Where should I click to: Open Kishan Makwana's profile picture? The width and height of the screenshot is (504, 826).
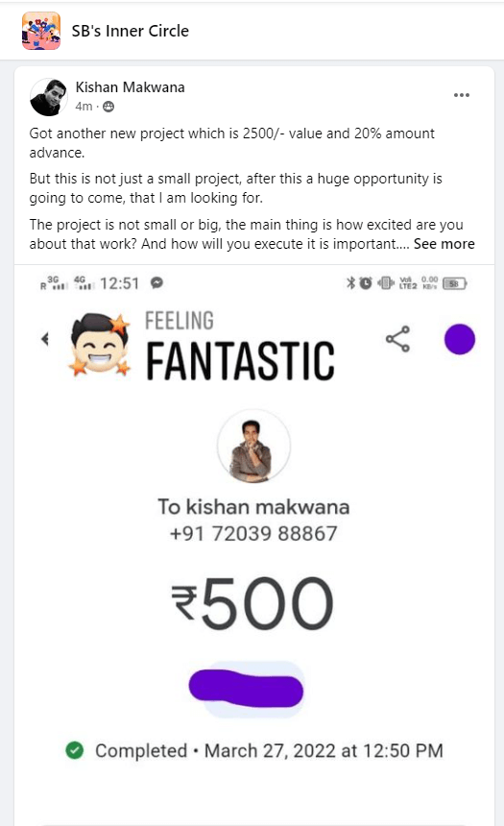click(x=49, y=97)
